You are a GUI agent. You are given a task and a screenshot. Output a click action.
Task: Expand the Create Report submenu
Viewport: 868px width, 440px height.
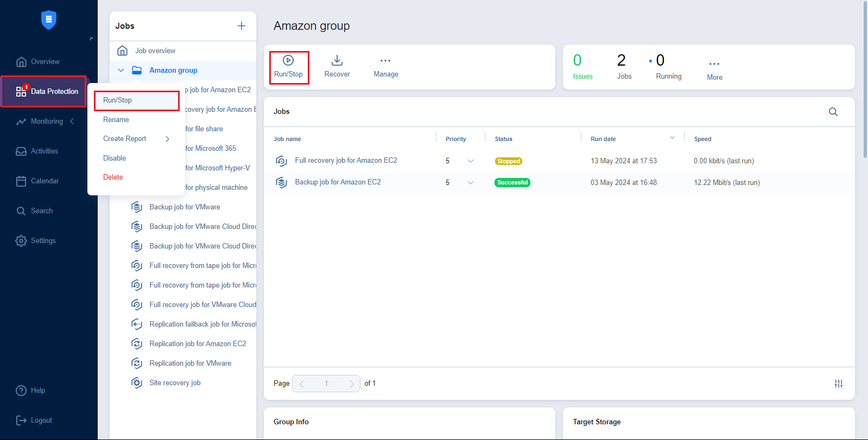[x=167, y=139]
